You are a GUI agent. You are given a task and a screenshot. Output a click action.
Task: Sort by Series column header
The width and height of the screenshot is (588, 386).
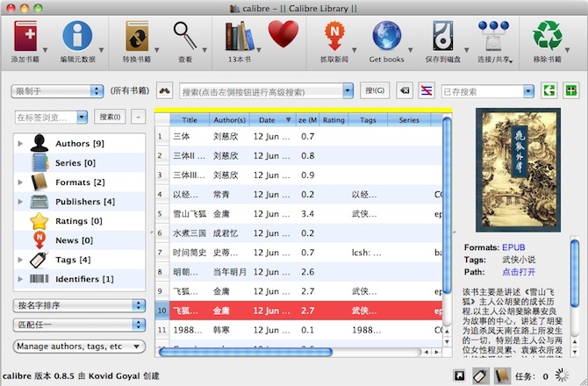point(409,120)
